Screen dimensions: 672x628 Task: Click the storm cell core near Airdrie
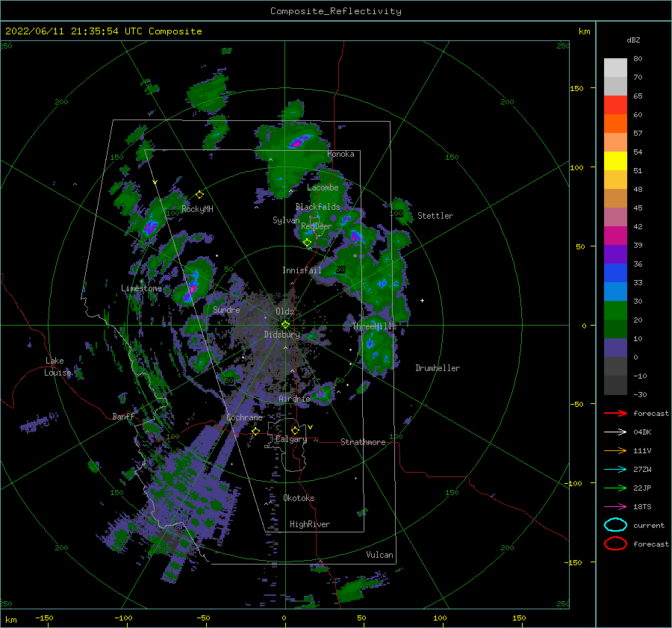tap(320, 394)
